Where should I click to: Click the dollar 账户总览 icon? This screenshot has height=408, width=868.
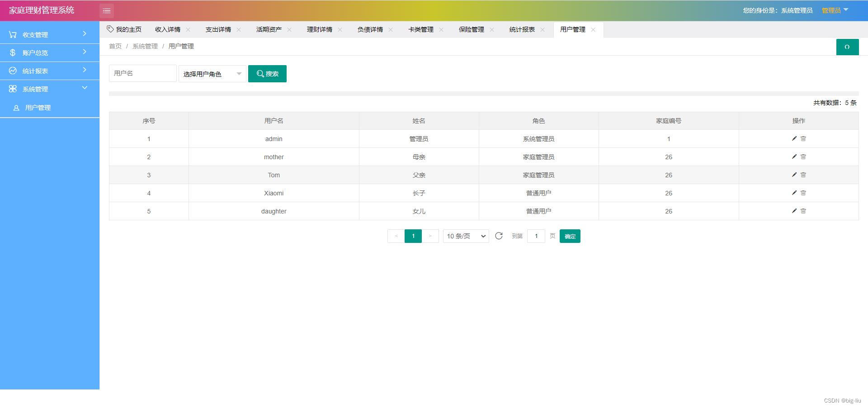pos(13,52)
